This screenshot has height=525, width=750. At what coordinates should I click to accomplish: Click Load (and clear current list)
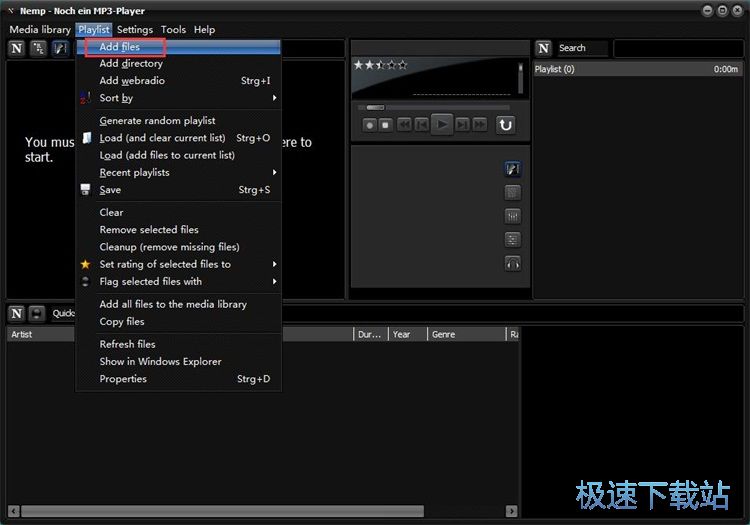pyautogui.click(x=178, y=138)
